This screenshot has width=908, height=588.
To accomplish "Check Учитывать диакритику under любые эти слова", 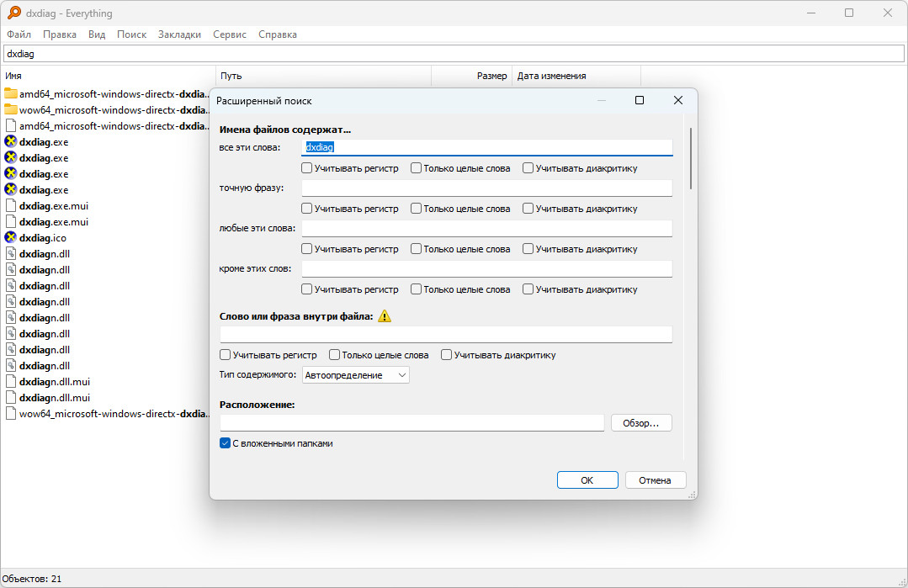I will [528, 249].
